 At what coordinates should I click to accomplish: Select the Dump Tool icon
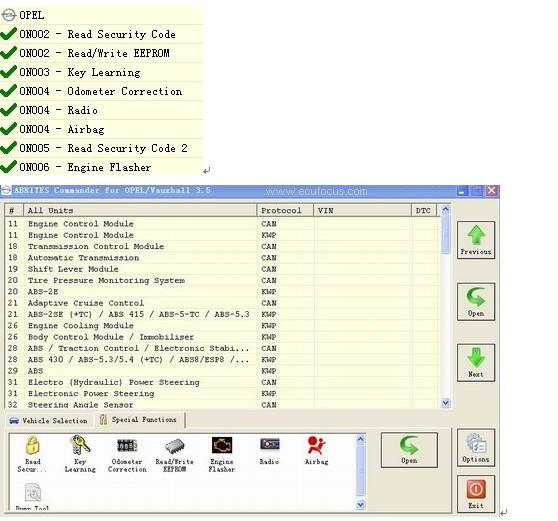32,496
